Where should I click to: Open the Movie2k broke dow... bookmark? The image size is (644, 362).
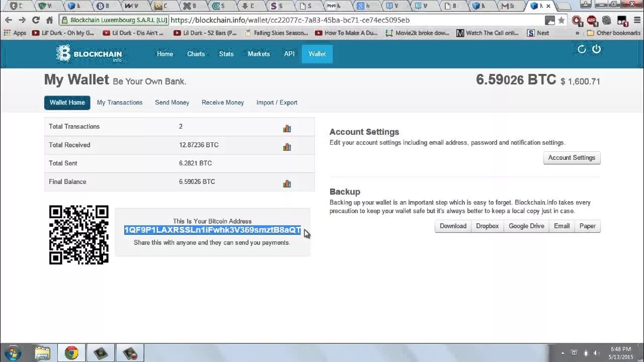(x=418, y=33)
